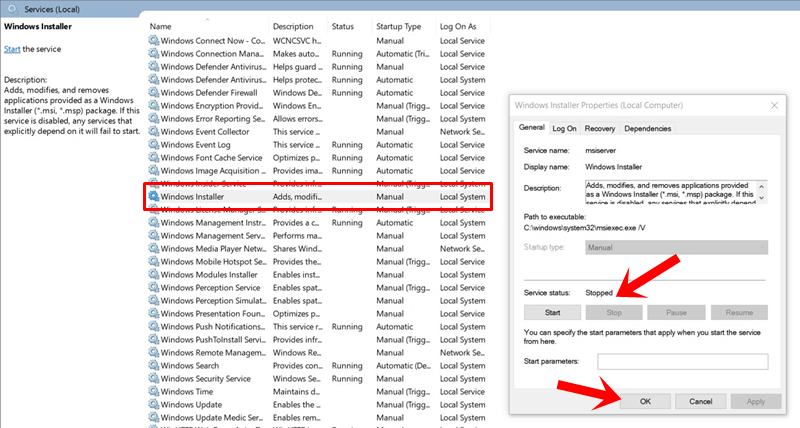Select the Windows Security Service service name

pos(206,379)
